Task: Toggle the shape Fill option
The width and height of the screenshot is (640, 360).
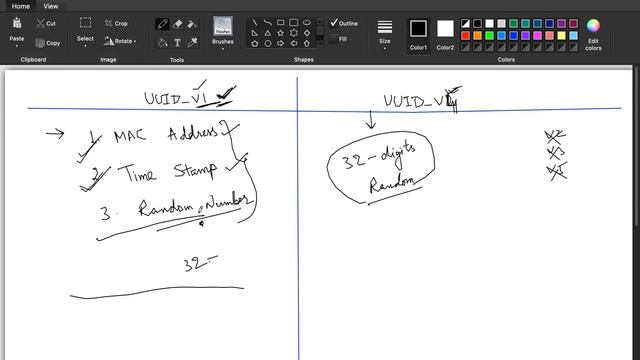Action: (x=339, y=39)
